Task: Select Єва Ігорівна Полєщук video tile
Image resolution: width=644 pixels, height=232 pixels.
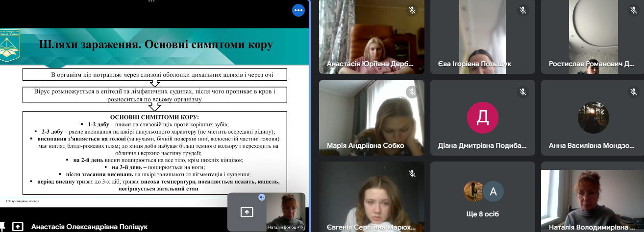Action: click(483, 37)
